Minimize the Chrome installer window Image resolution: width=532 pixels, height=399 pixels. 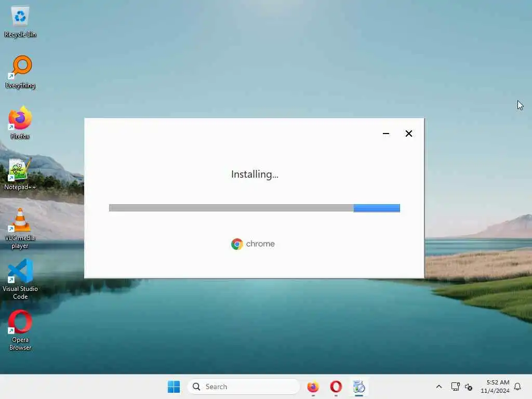pyautogui.click(x=386, y=134)
